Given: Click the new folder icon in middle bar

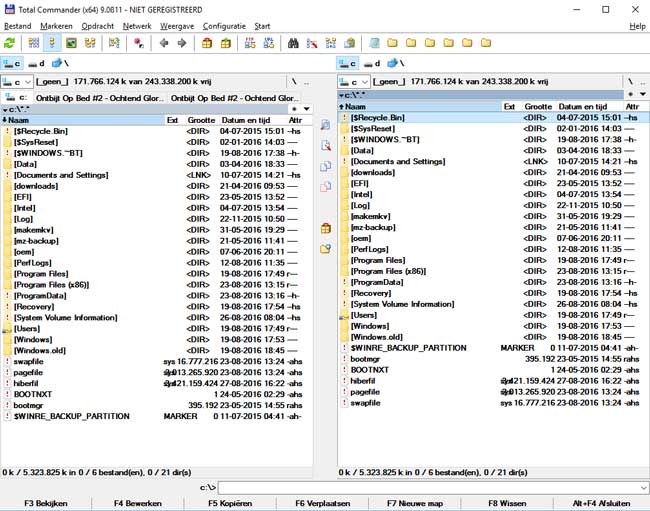Looking at the screenshot, I should coord(325,249).
